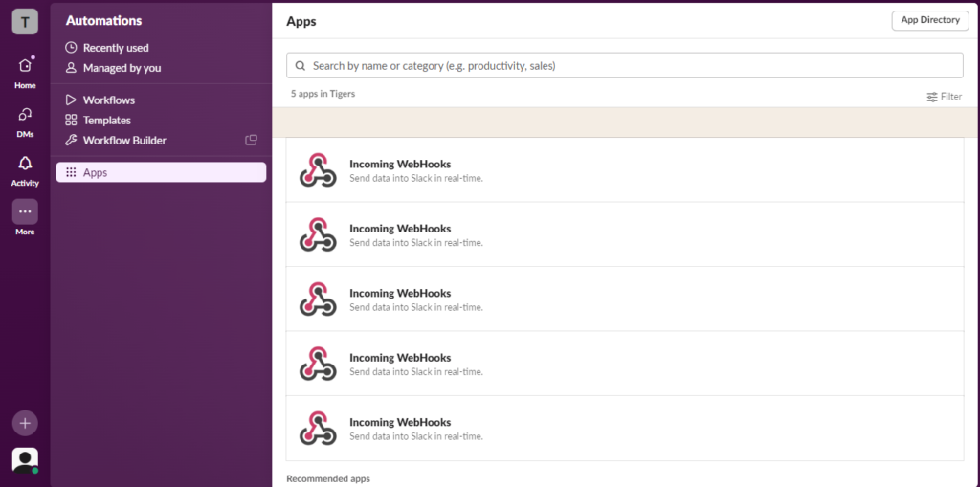Click the play icon beside Workflows
The image size is (980, 487).
(x=71, y=100)
